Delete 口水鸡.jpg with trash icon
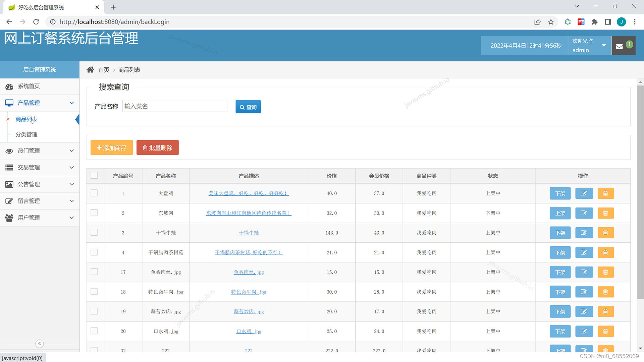 [x=605, y=331]
